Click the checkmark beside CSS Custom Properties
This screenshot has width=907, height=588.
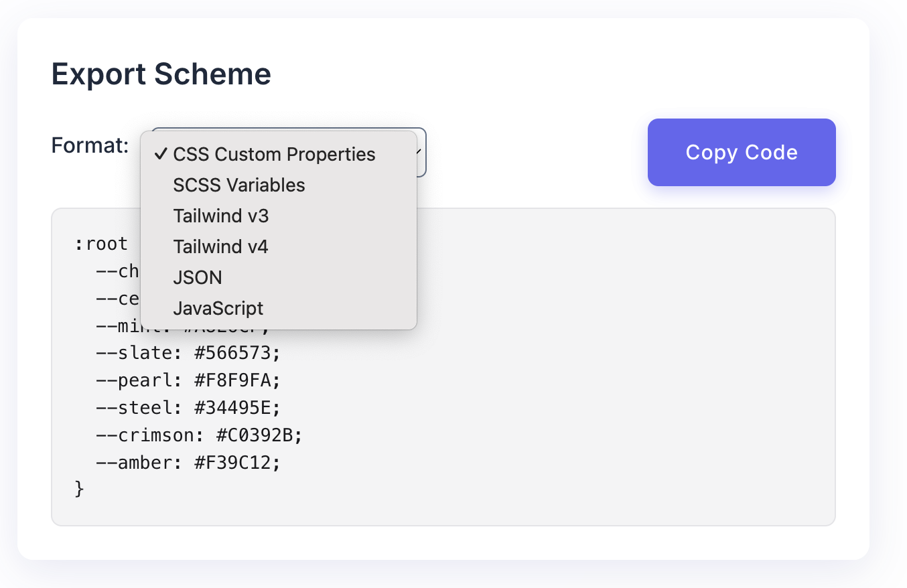pos(161,154)
